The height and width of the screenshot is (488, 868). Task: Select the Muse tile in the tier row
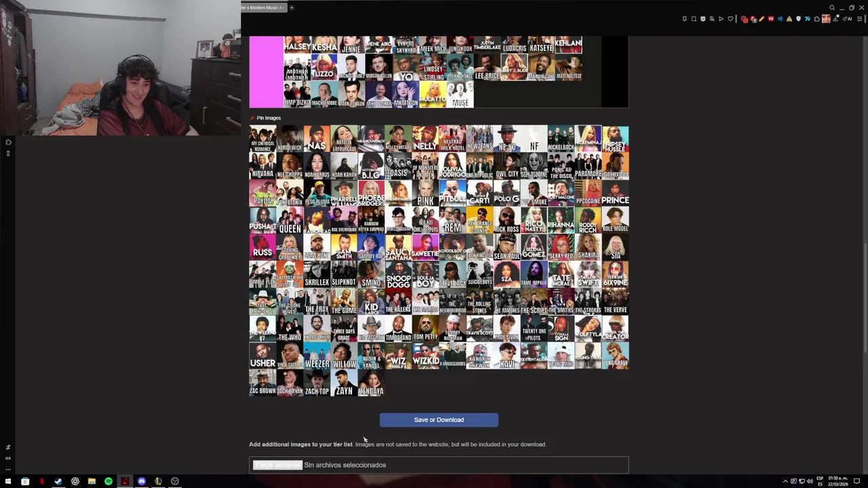[460, 94]
